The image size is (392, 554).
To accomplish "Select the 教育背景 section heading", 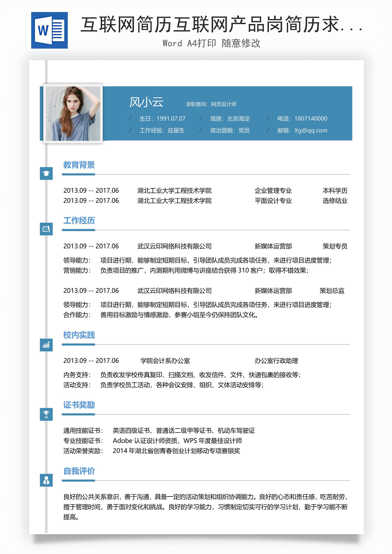I will click(x=79, y=165).
